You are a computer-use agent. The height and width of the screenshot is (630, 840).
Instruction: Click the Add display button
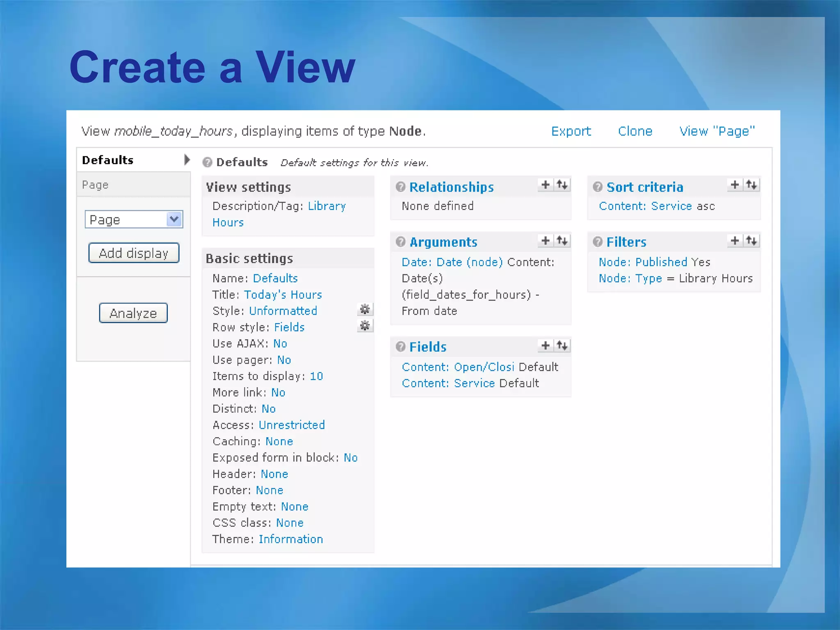tap(134, 253)
